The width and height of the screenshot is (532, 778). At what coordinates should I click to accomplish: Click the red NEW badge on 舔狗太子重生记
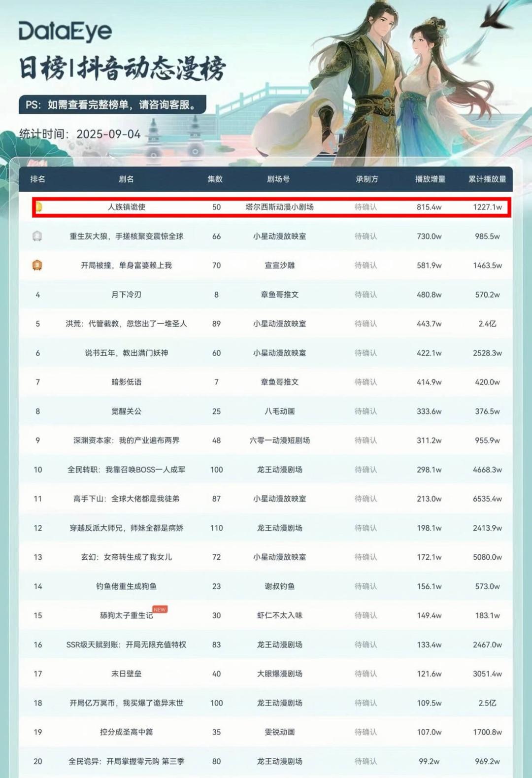click(160, 609)
